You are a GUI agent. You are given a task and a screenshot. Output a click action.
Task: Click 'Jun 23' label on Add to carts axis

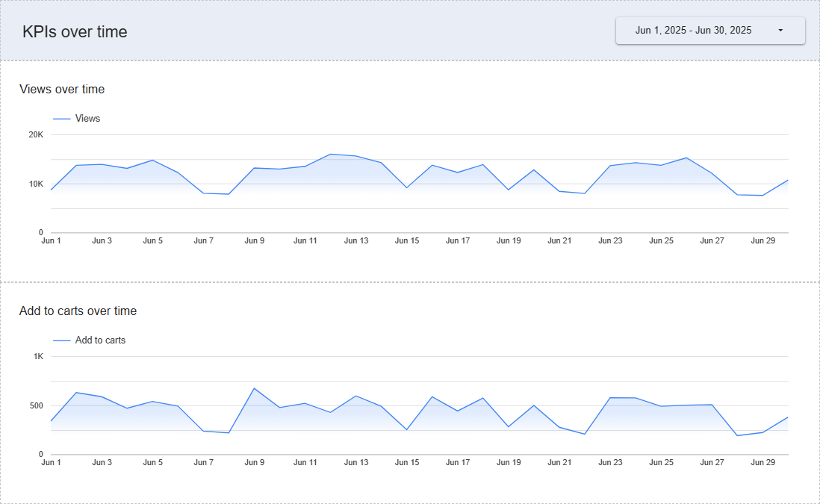[x=610, y=463]
